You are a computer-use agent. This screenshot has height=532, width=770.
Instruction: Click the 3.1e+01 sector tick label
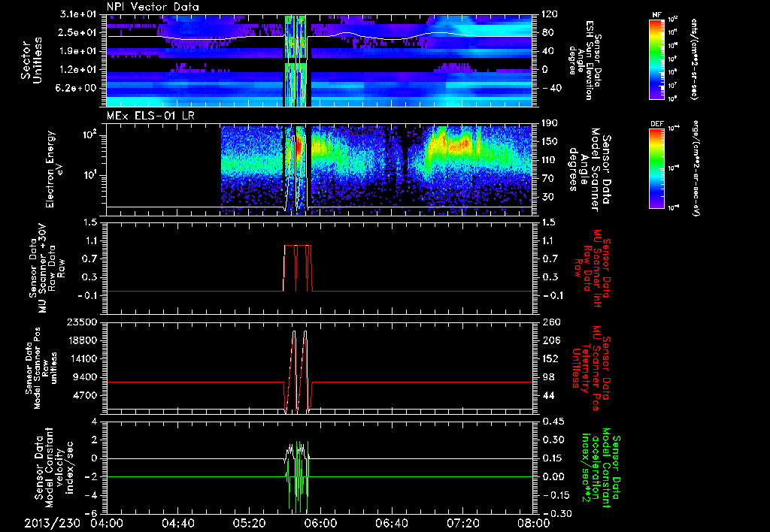coord(80,14)
